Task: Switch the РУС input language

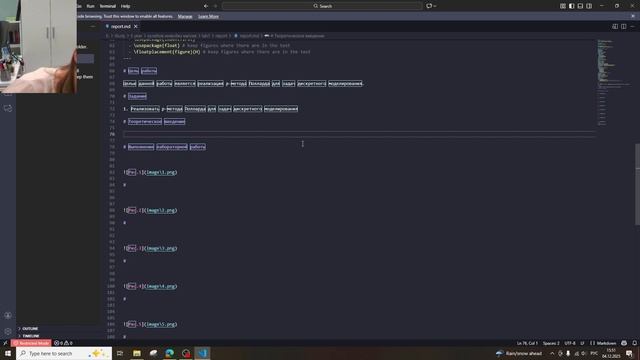Action: tap(594, 353)
